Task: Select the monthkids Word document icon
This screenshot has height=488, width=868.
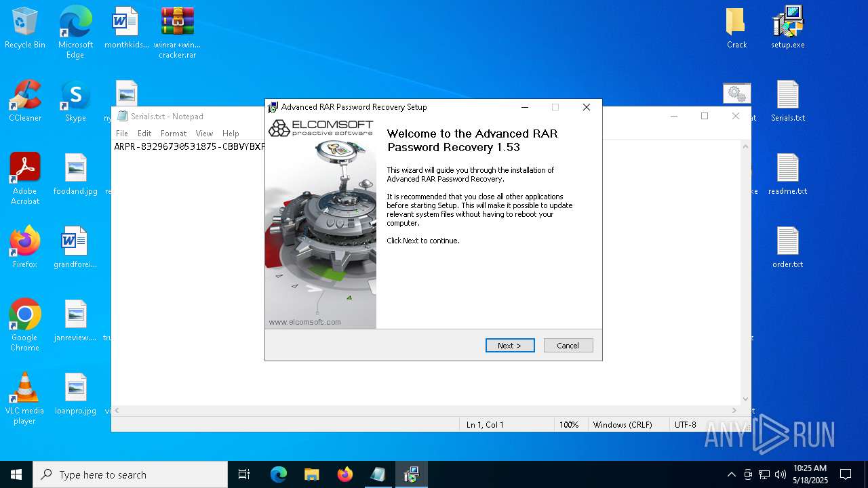Action: click(x=126, y=28)
